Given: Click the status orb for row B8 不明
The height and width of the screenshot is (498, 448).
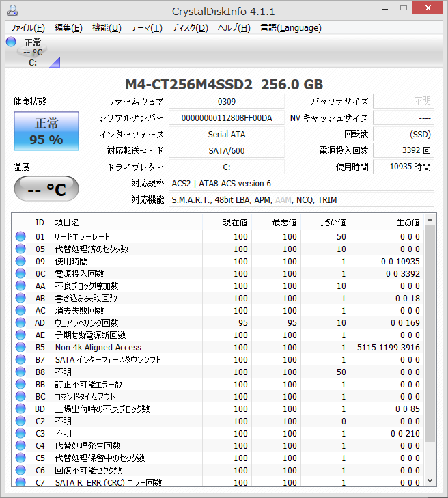Looking at the screenshot, I should click(20, 372).
